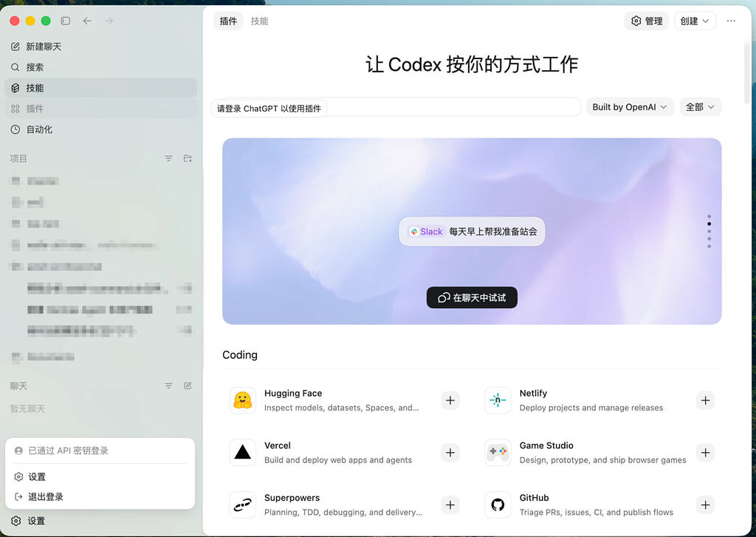Image resolution: width=756 pixels, height=537 pixels.
Task: Open 自动化 in the sidebar
Action: coord(100,129)
